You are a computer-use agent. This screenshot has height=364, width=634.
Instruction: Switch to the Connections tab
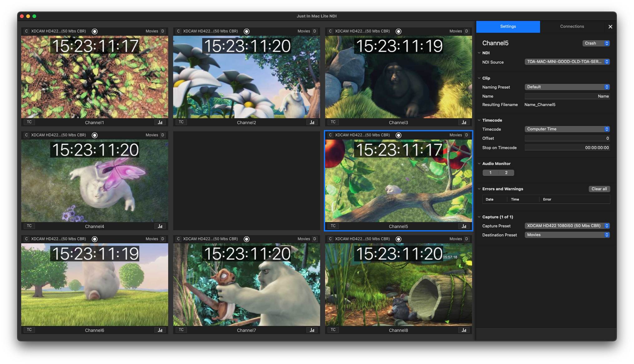pos(572,27)
